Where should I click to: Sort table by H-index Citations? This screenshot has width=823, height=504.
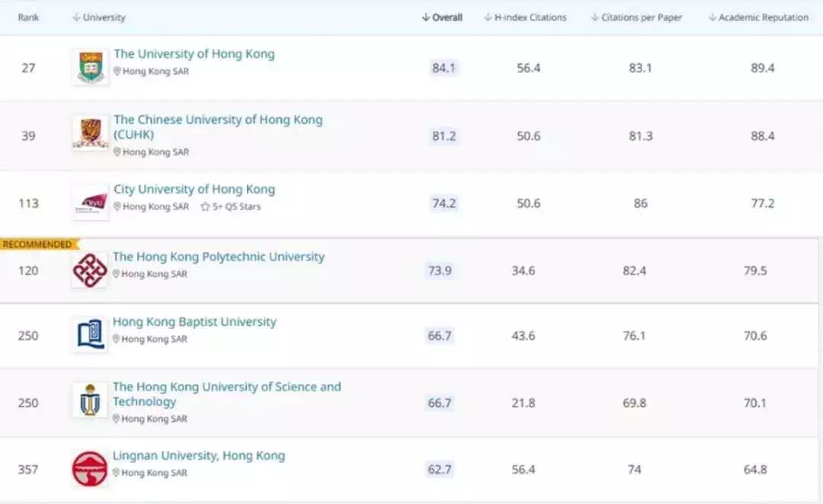pyautogui.click(x=525, y=18)
